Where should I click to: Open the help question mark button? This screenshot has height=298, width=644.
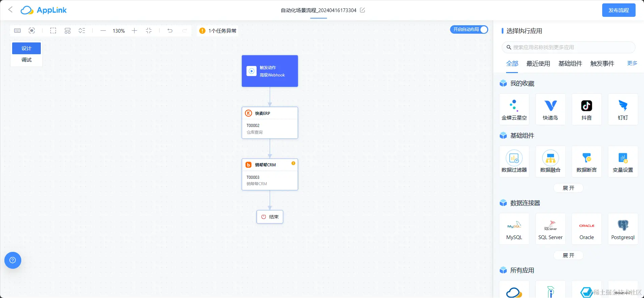(13, 260)
